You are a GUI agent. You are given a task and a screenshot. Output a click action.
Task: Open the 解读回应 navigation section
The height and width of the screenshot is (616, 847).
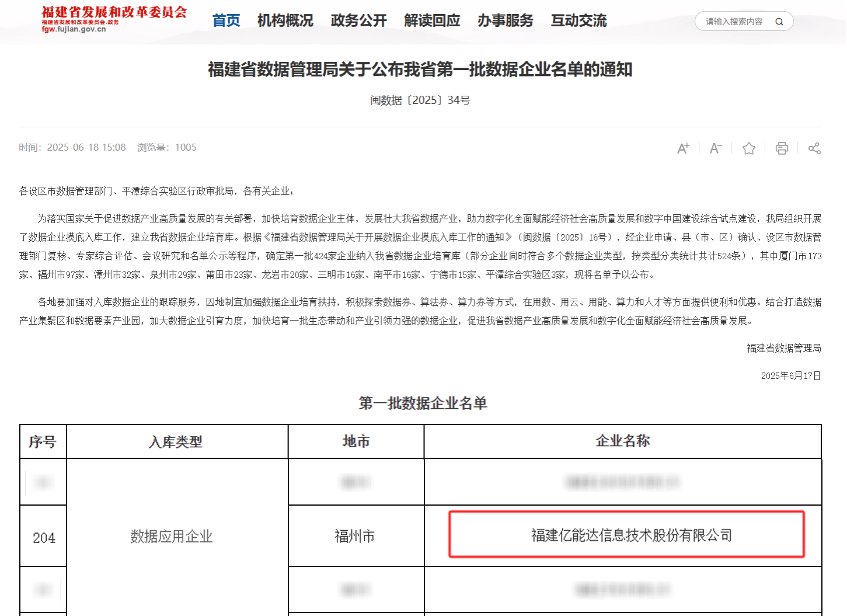click(x=432, y=21)
